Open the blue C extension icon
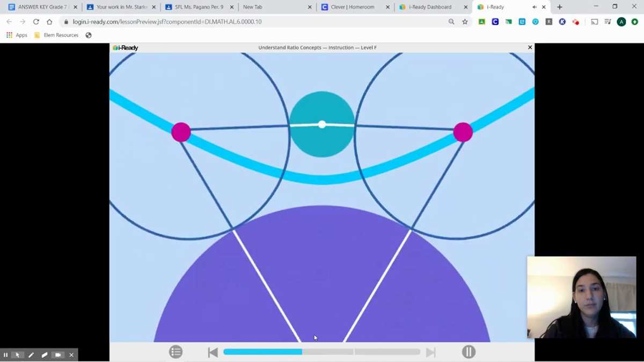 click(495, 21)
